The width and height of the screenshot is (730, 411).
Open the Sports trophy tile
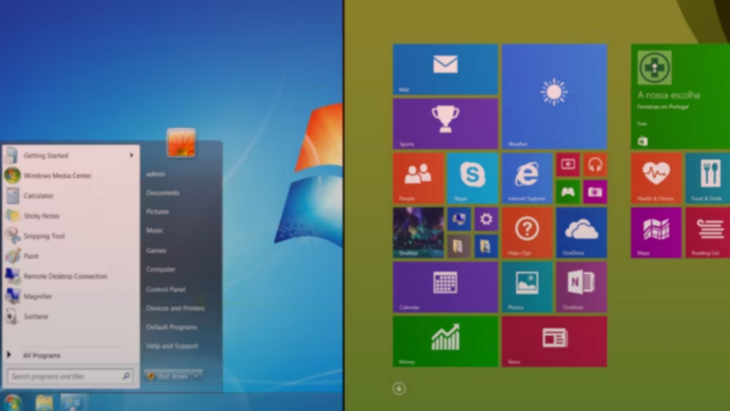point(445,124)
